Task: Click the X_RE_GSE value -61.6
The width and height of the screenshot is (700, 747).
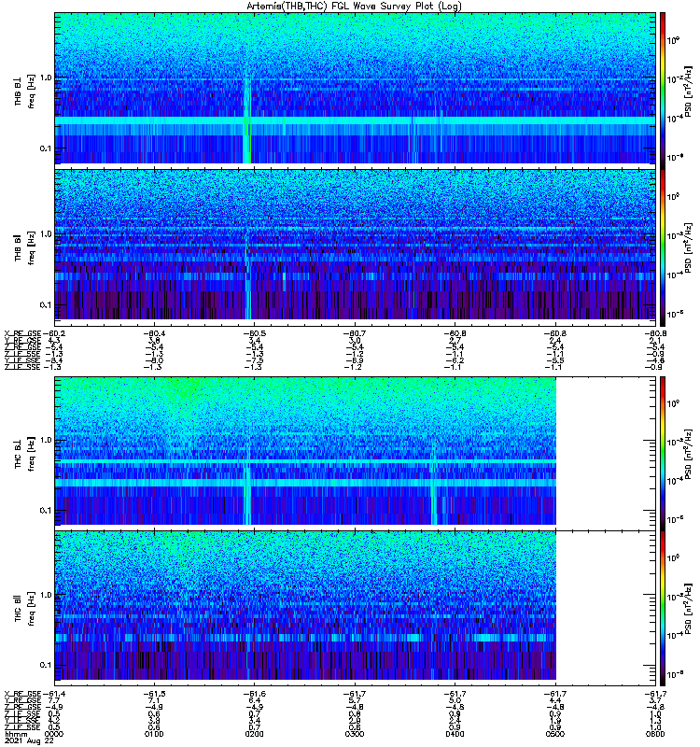Action: click(254, 694)
